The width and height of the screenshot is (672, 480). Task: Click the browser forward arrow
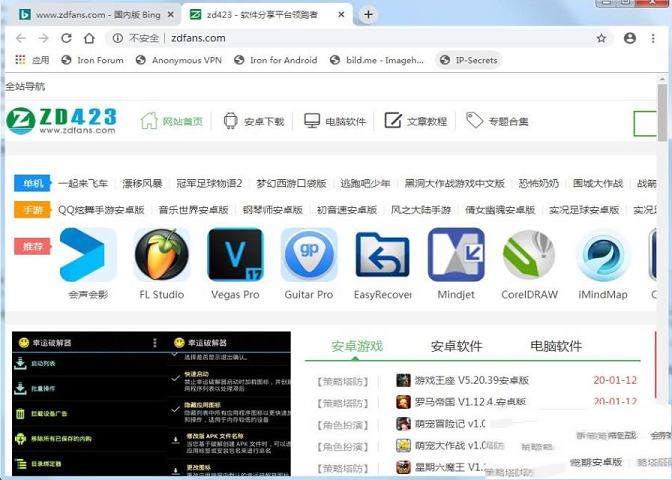click(x=43, y=38)
